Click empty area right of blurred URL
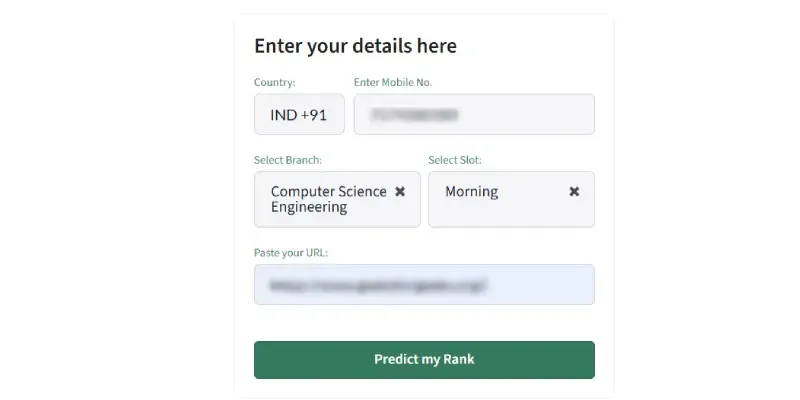This screenshot has width=800, height=400. 541,285
